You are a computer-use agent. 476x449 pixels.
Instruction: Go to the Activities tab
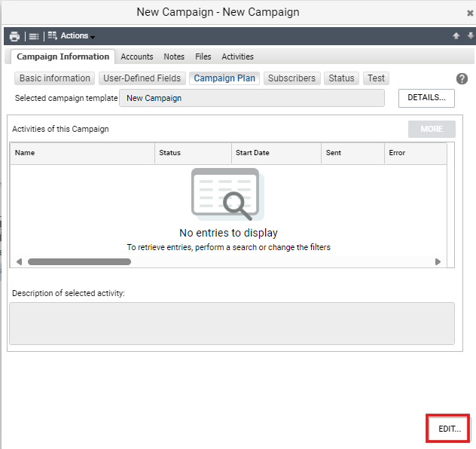(x=237, y=57)
